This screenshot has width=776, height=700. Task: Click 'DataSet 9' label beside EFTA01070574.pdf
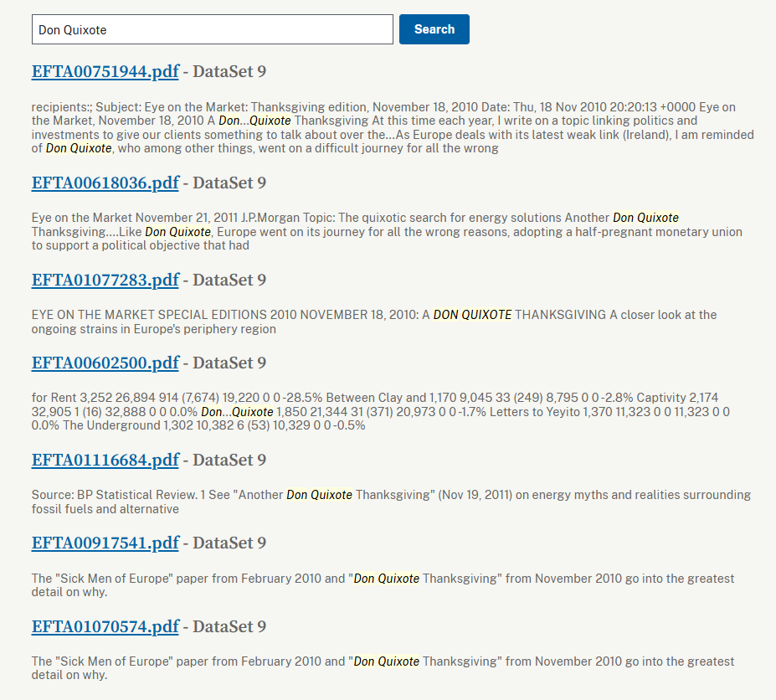229,626
